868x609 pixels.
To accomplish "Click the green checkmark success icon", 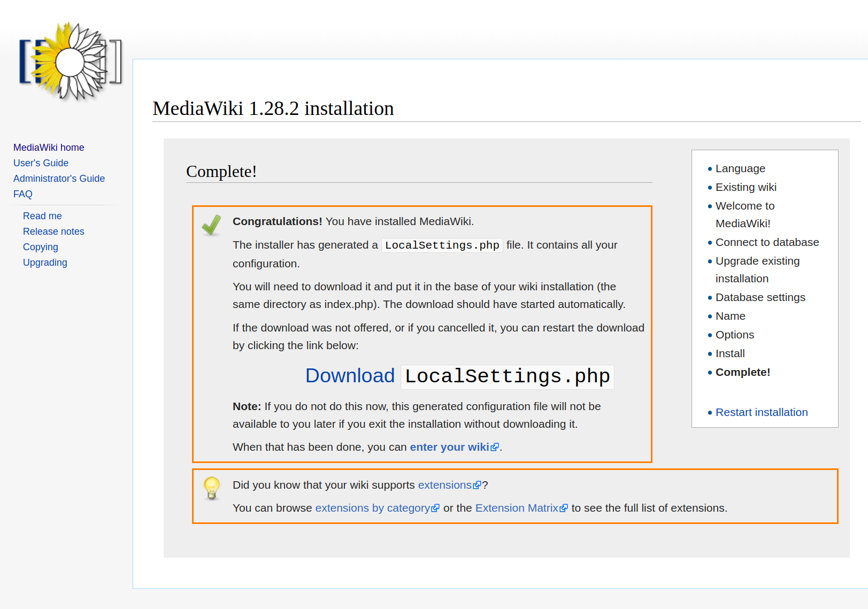I will [212, 225].
